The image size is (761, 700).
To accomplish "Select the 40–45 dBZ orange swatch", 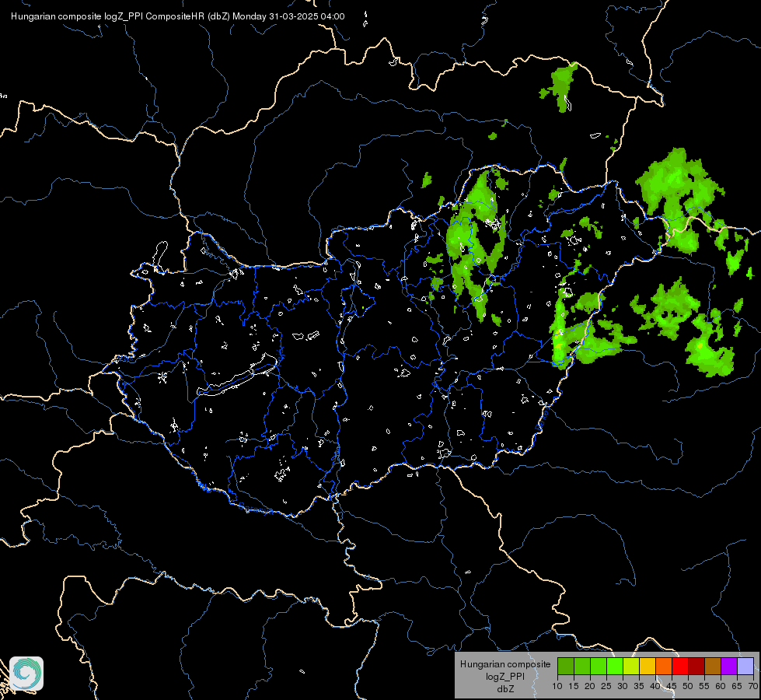I will click(x=664, y=666).
